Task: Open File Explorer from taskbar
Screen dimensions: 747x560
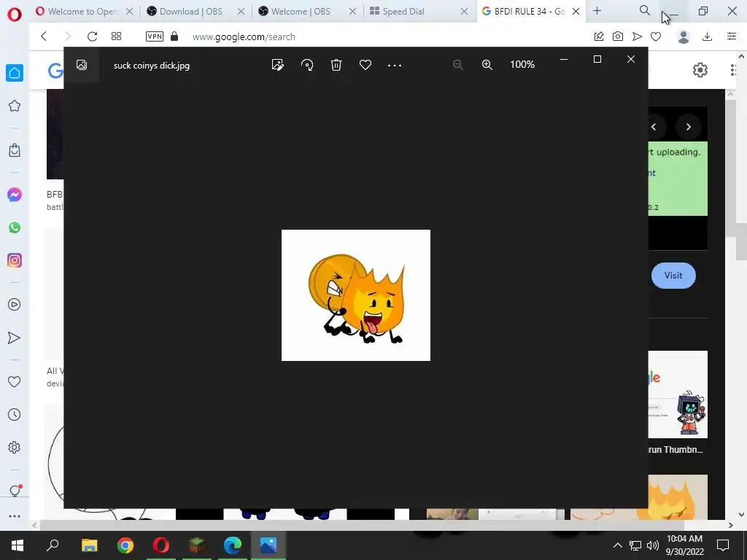Action: 89,545
